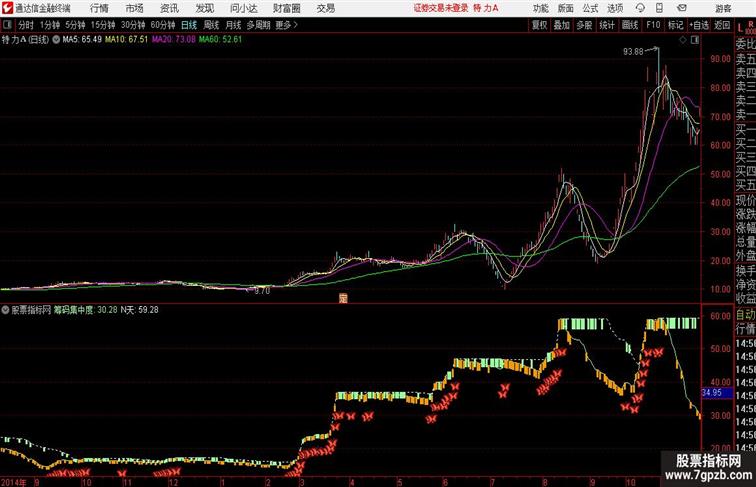Click the 叠加 overlay button
The height and width of the screenshot is (487, 756).
562,25
